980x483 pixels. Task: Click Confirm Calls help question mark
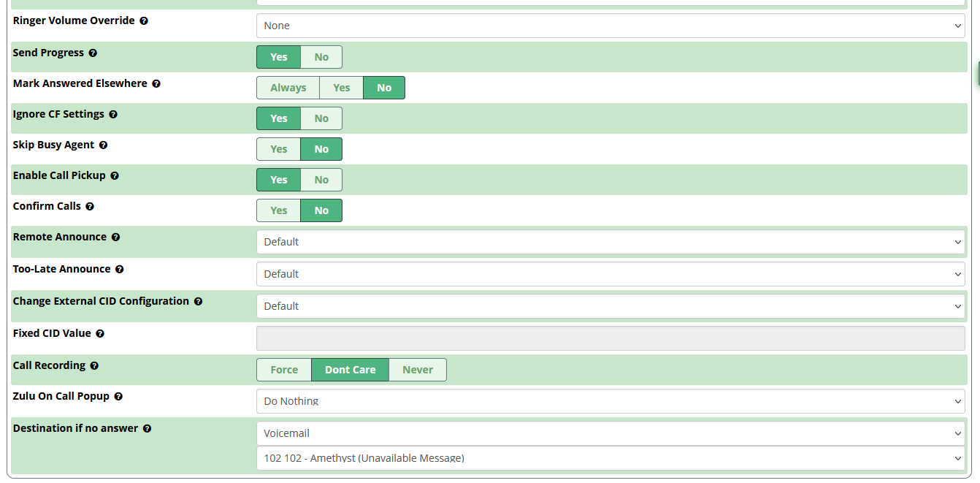tap(90, 207)
